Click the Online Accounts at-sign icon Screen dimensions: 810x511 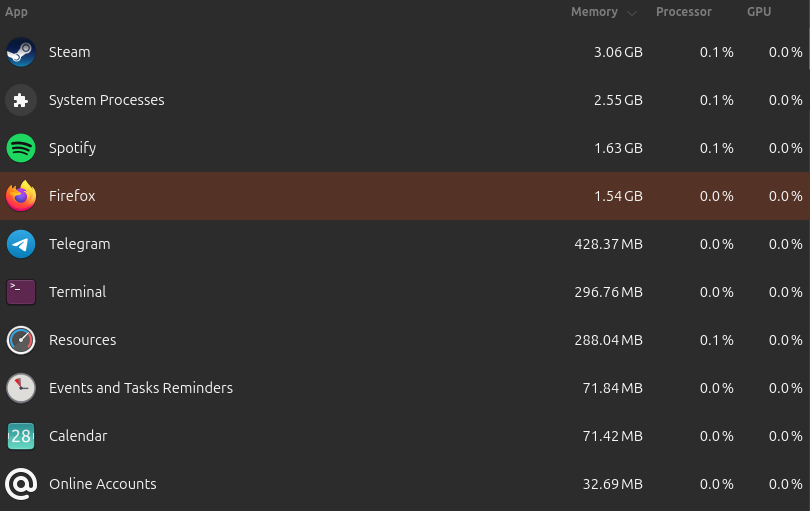21,484
